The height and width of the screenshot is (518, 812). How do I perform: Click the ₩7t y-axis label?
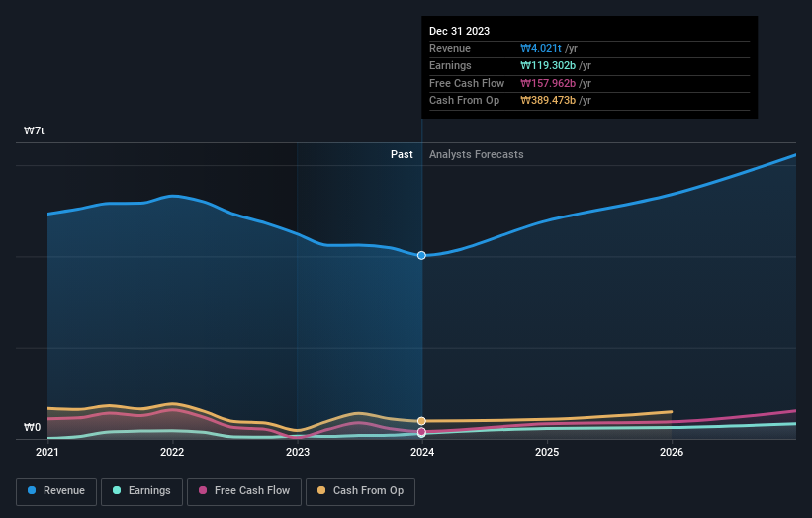click(34, 130)
